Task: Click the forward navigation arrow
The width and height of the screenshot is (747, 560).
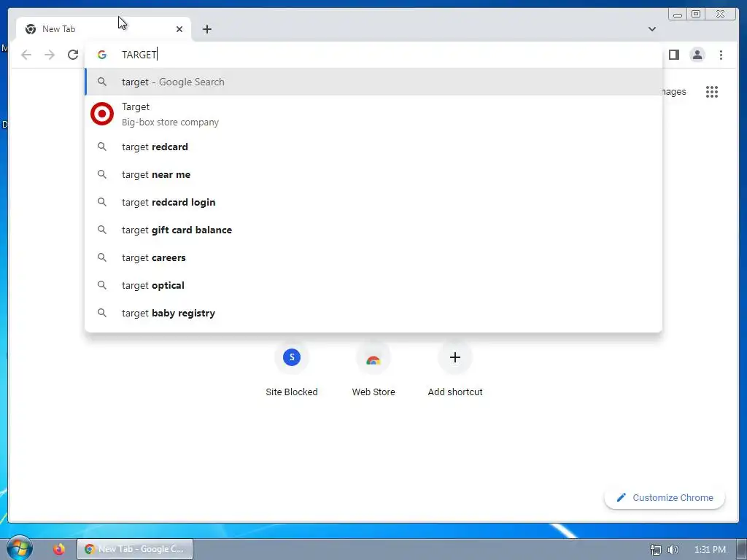Action: [50, 55]
